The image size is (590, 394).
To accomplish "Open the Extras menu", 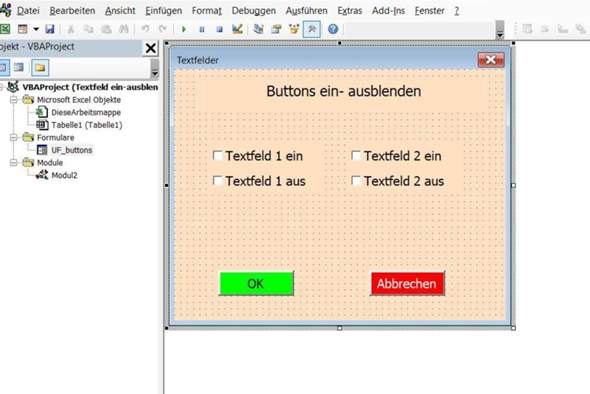I will point(350,11).
